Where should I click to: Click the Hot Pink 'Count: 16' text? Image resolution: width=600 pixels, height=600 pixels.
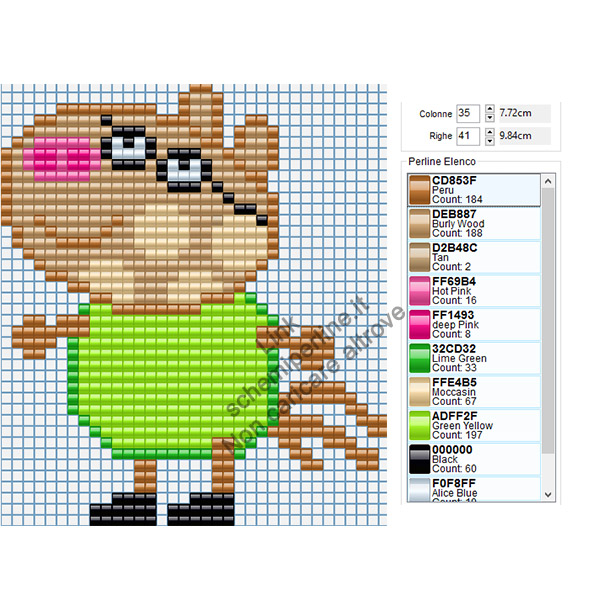[454, 300]
